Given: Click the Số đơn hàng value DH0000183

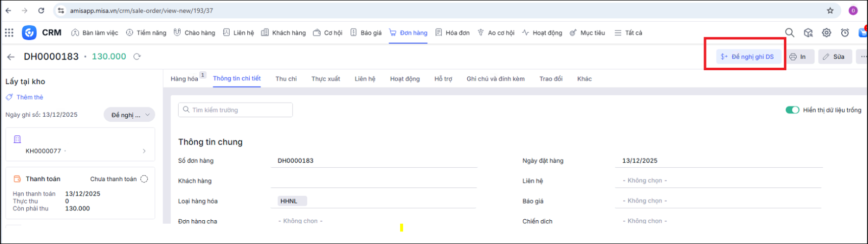Looking at the screenshot, I should point(296,161).
